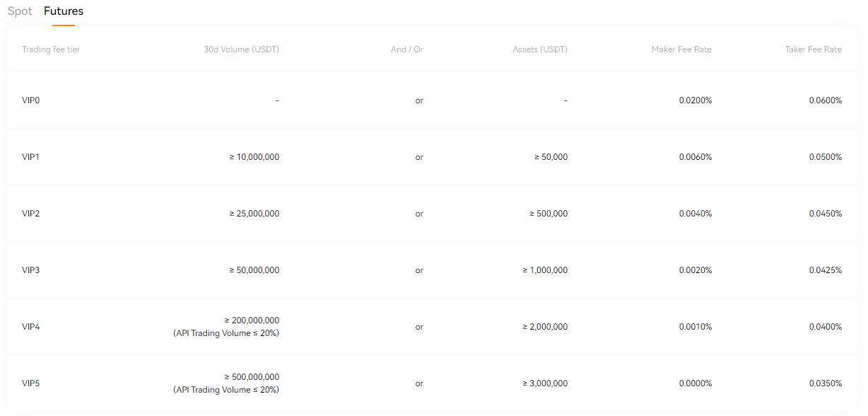Click the 0.0350% taker fee value
The image size is (868, 416).
point(826,383)
